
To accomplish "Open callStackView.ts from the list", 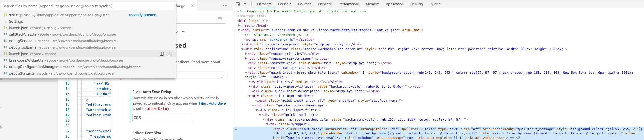I will coord(88,34).
